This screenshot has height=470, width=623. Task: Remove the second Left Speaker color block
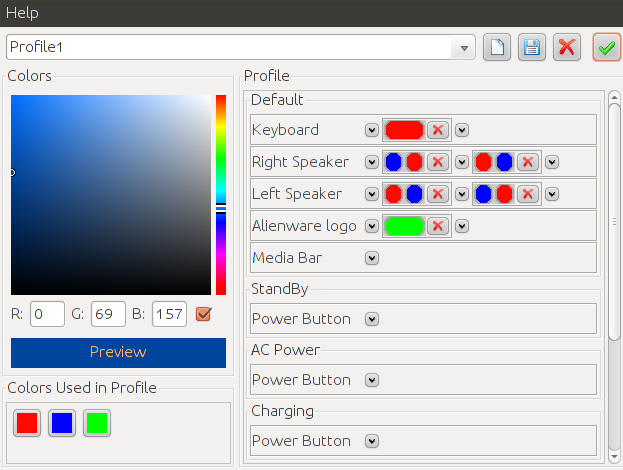point(528,194)
